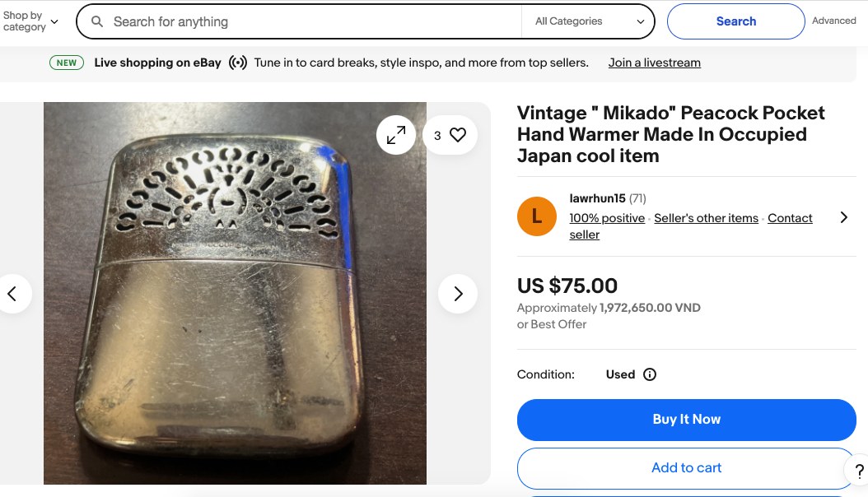Open seller lawrhun15's profile
The width and height of the screenshot is (868, 497).
click(x=597, y=198)
